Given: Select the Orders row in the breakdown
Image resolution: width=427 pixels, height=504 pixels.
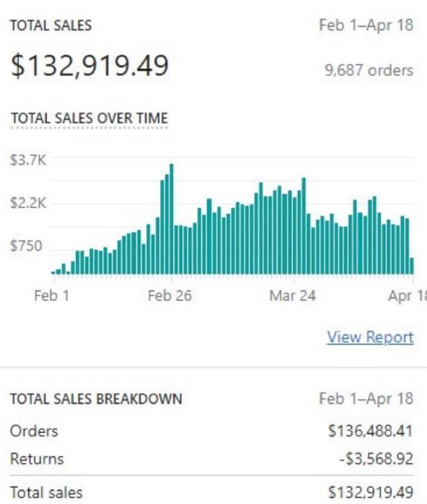Looking at the screenshot, I should tap(34, 431).
